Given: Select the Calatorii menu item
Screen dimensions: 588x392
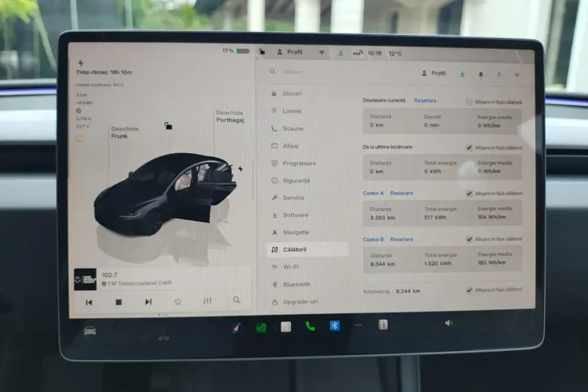Looking at the screenshot, I should click(x=307, y=249).
